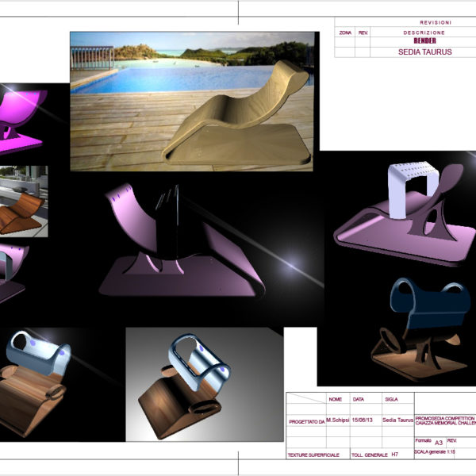Click the chrome saddle render on black background
The height and width of the screenshot is (476, 476).
[35, 384]
